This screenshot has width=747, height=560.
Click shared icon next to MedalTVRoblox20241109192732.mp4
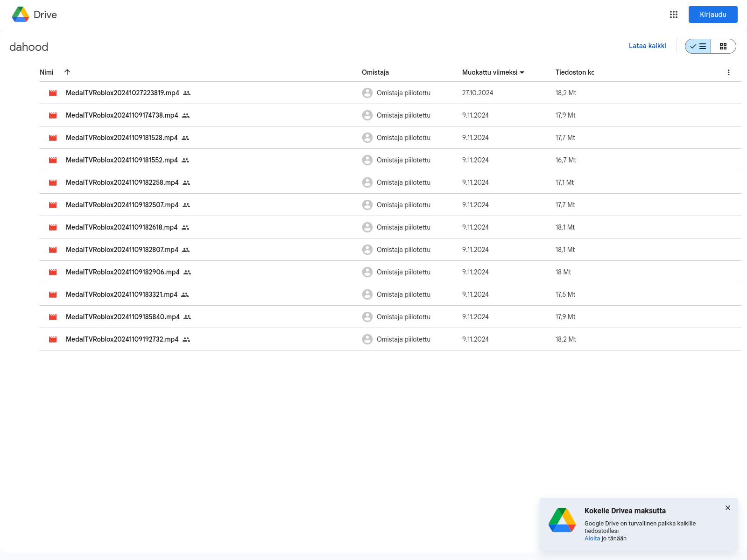[186, 339]
